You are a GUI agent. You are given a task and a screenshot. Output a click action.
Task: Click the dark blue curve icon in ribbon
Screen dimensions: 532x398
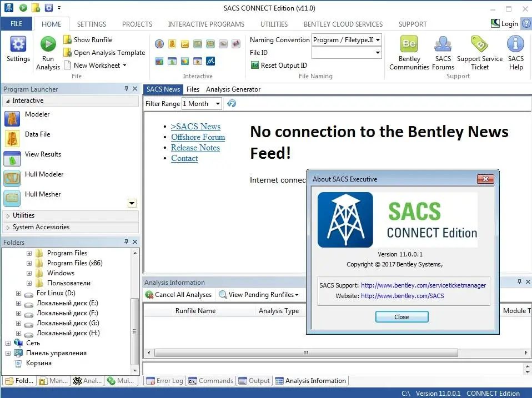[210, 61]
